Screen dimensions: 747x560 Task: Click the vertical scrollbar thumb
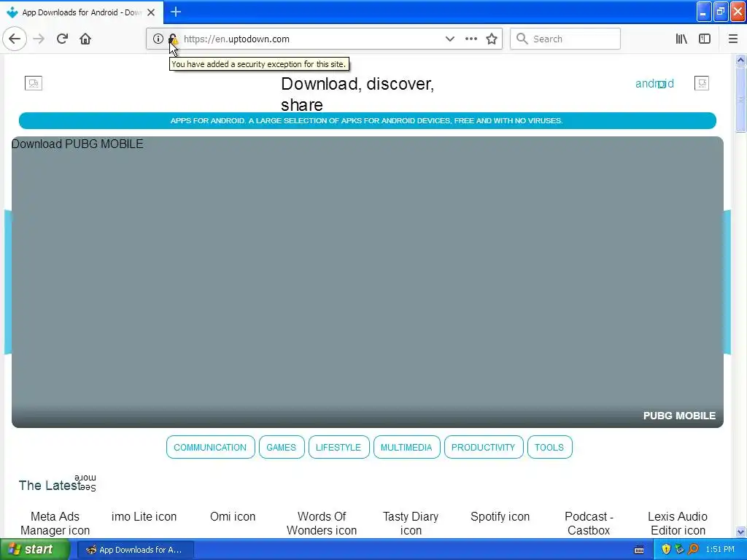[x=740, y=99]
